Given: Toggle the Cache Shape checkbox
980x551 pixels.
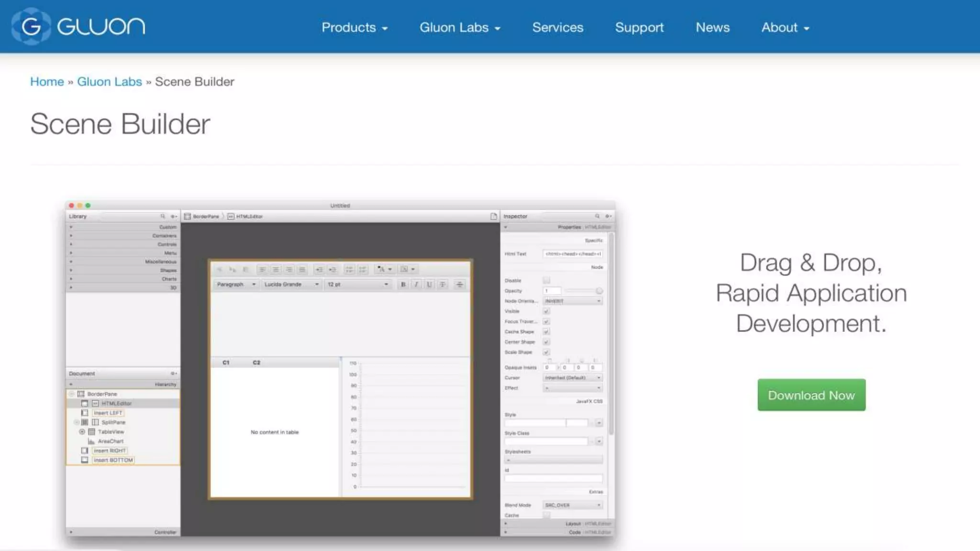Looking at the screenshot, I should coord(546,332).
